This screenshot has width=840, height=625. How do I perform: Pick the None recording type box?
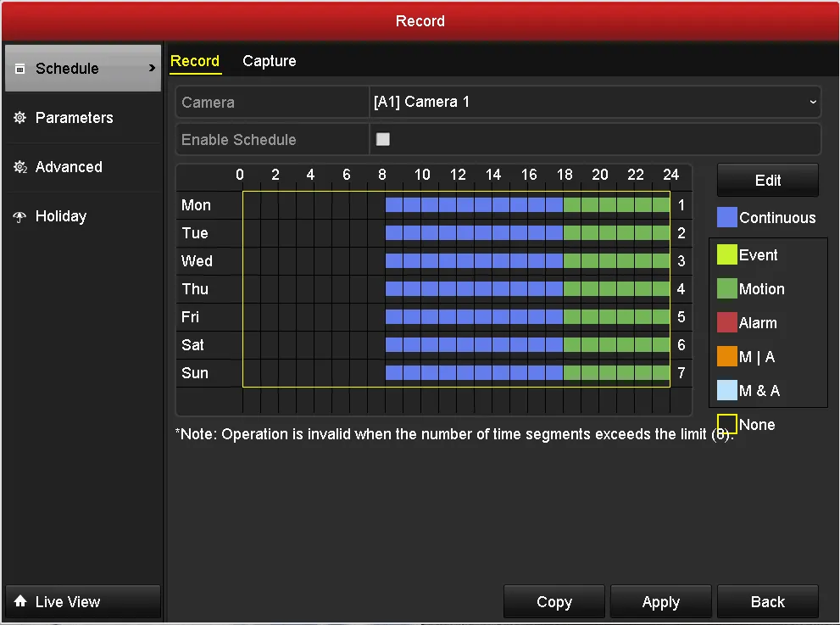[x=727, y=424]
